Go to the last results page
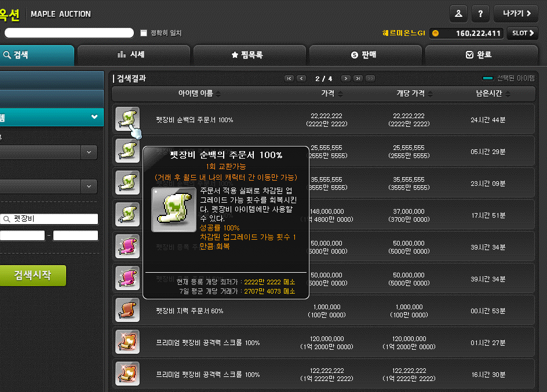547x392 pixels. (x=358, y=78)
